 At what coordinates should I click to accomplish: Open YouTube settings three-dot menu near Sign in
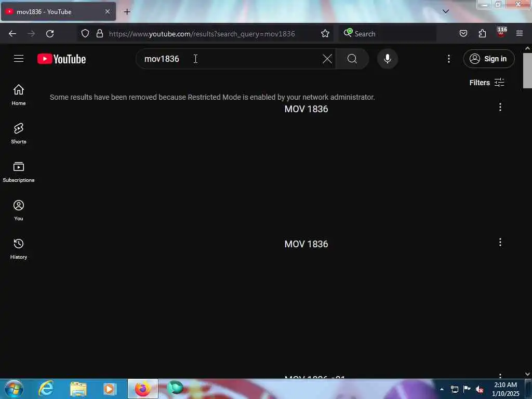coord(448,59)
